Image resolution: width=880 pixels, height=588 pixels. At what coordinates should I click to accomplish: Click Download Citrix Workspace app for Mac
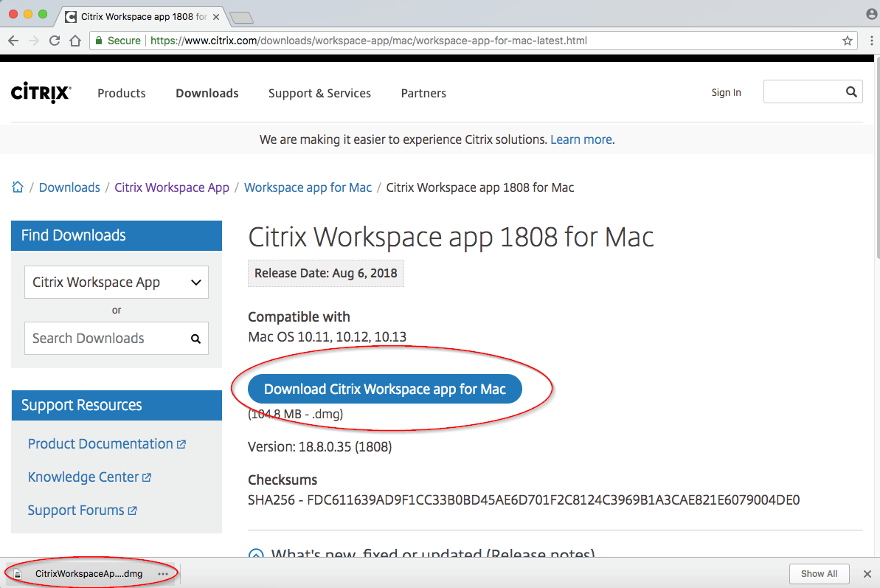pyautogui.click(x=385, y=389)
